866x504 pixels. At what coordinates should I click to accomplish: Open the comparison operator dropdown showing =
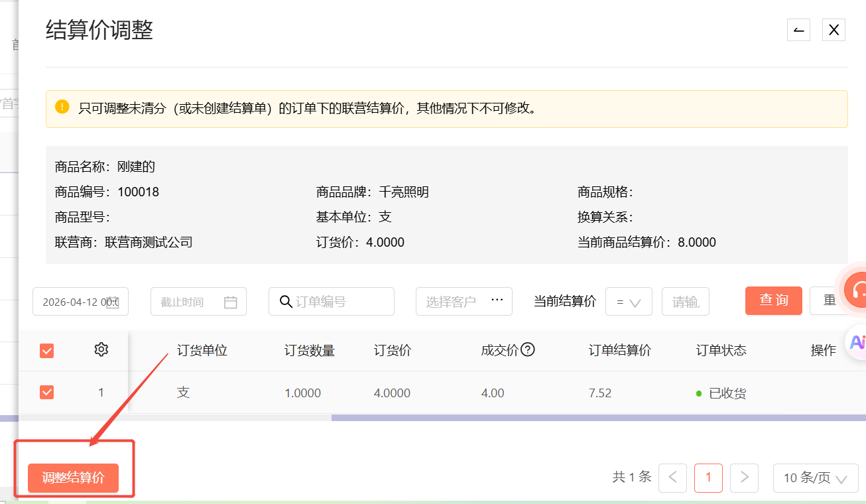click(x=629, y=302)
